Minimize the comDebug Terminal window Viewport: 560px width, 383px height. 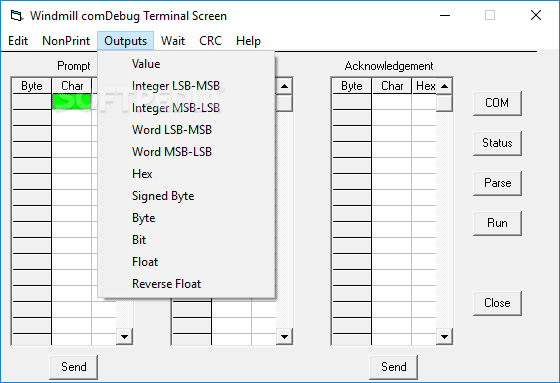(445, 15)
